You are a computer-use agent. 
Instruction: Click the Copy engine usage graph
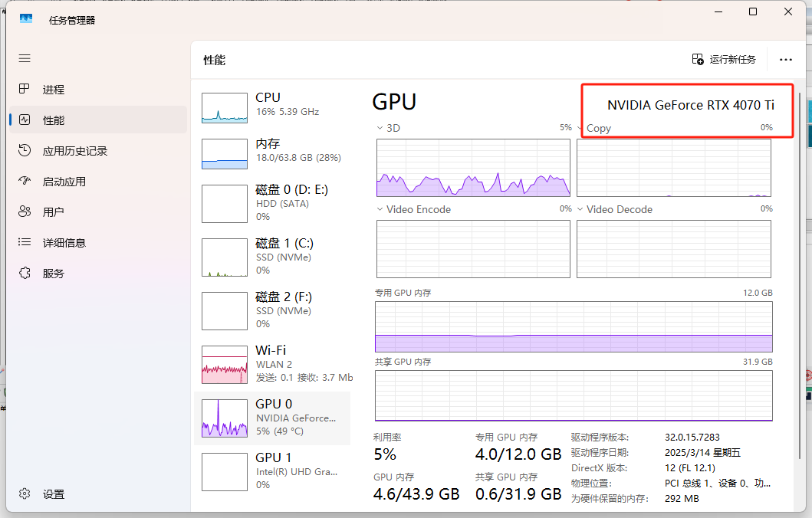674,168
